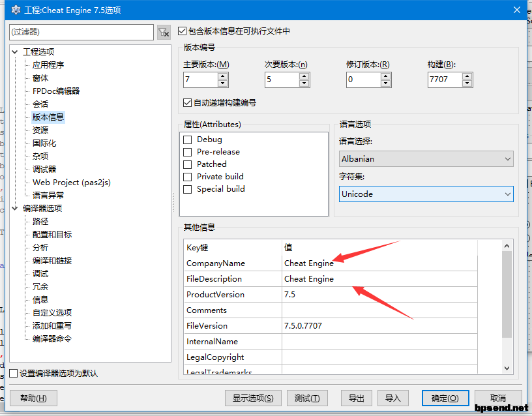This screenshot has height=416, width=532.
Task: Open the character set dropdown showing Unicode
Action: point(426,194)
